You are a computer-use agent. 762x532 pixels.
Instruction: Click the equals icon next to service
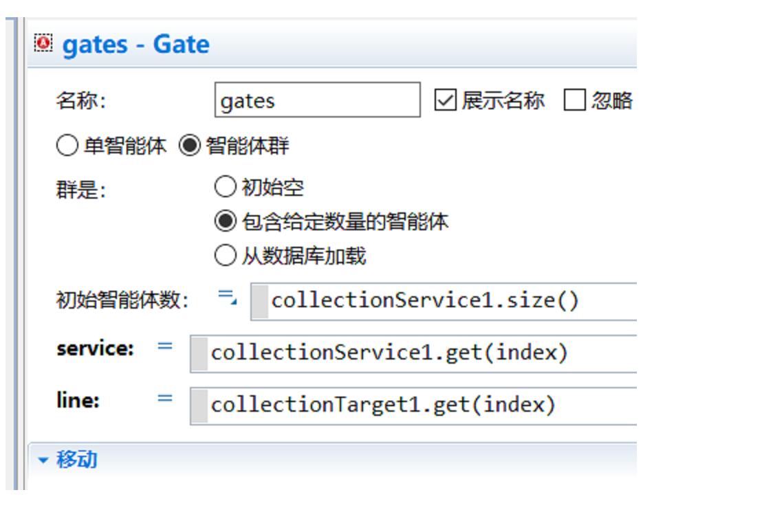click(165, 346)
